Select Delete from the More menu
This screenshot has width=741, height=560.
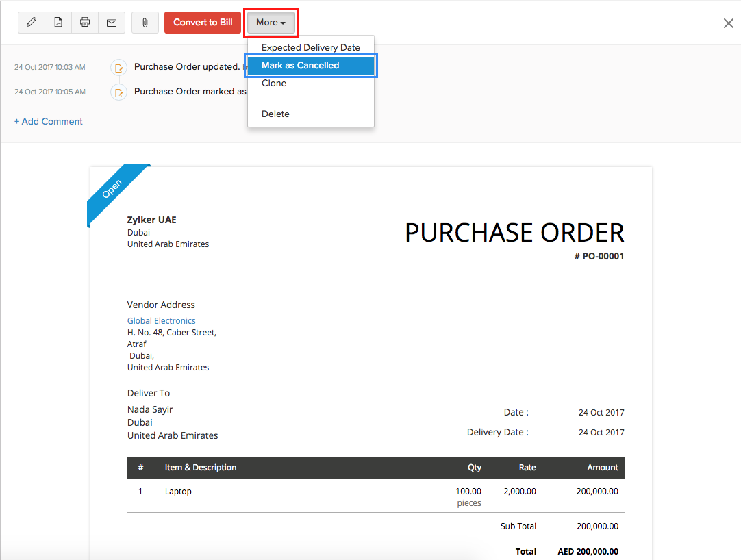(x=310, y=114)
